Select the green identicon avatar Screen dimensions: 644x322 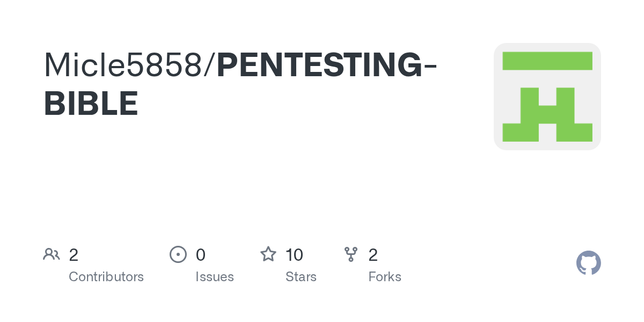tap(547, 97)
